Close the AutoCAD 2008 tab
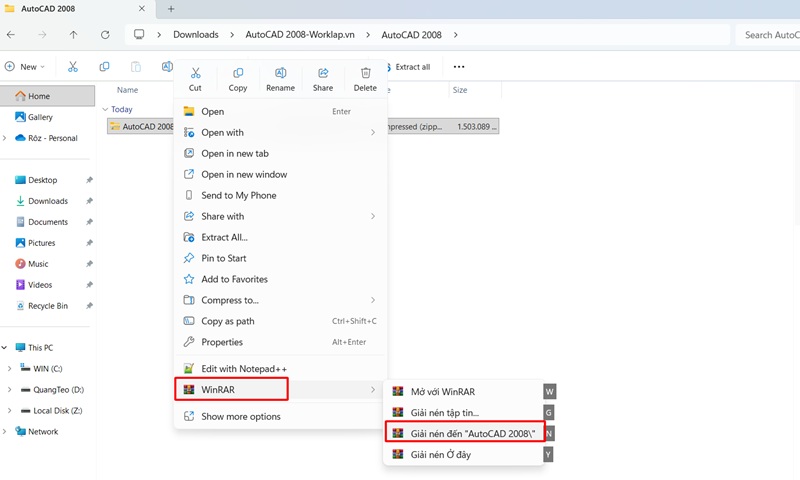 (142, 9)
